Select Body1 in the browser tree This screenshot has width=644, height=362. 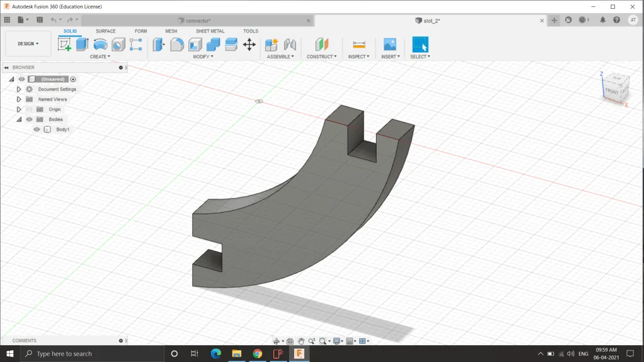[x=62, y=129]
